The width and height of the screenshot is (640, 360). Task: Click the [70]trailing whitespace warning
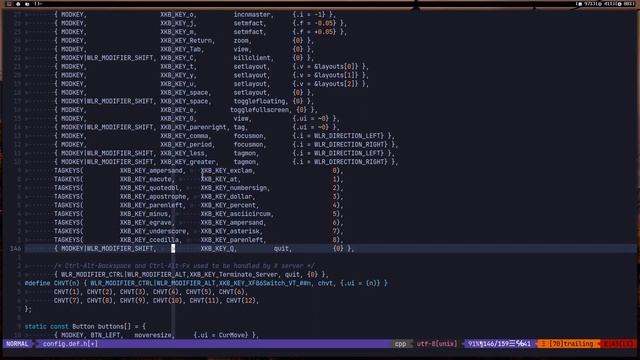pyautogui.click(x=571, y=344)
